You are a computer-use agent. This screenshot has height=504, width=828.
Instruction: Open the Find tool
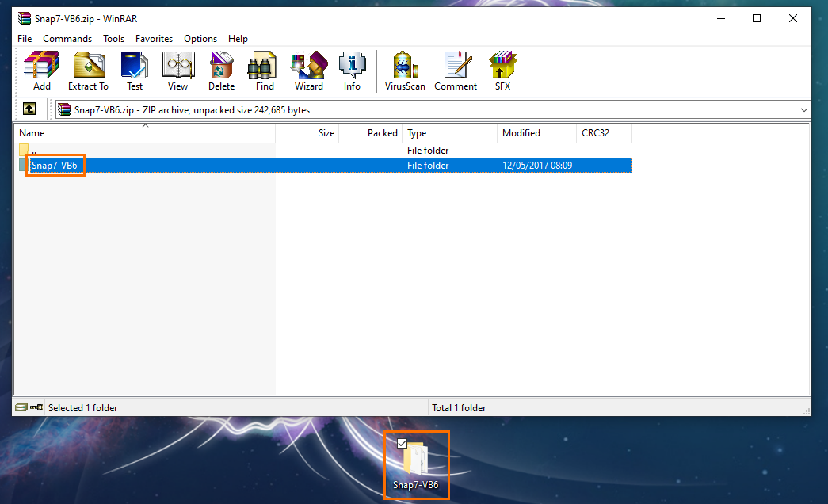coord(265,71)
